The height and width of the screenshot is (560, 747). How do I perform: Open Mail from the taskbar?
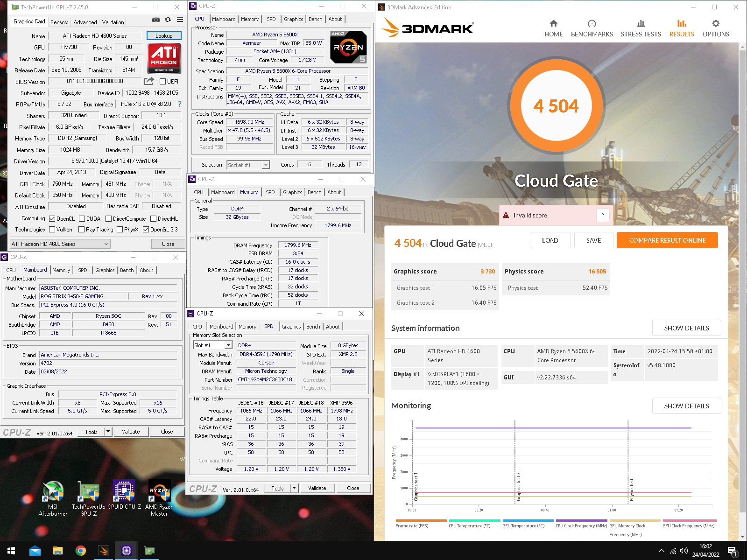pyautogui.click(x=35, y=551)
